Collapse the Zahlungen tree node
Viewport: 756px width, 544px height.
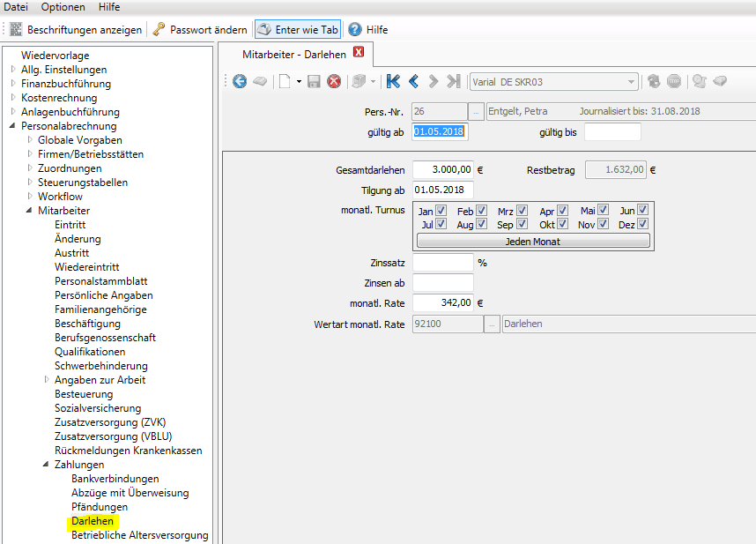click(x=46, y=464)
